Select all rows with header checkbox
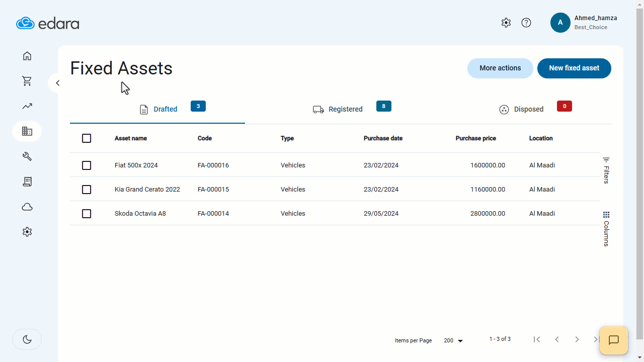The height and width of the screenshot is (362, 644). [x=87, y=138]
